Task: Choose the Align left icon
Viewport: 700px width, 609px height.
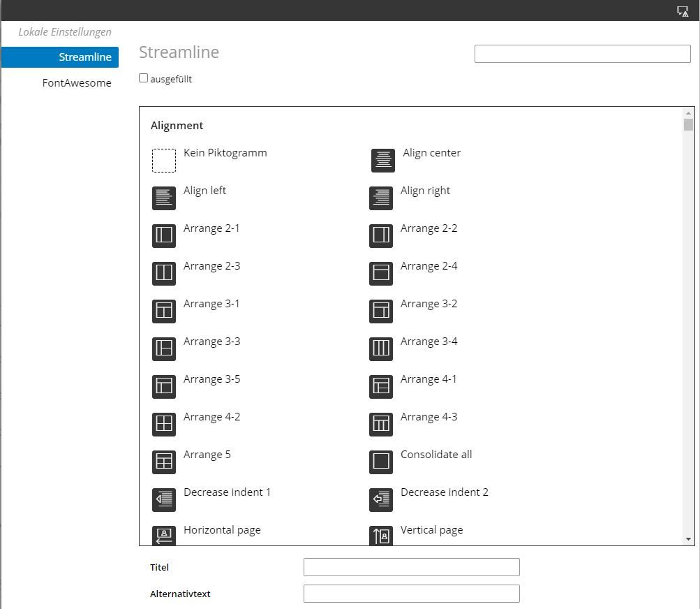Action: pos(164,198)
